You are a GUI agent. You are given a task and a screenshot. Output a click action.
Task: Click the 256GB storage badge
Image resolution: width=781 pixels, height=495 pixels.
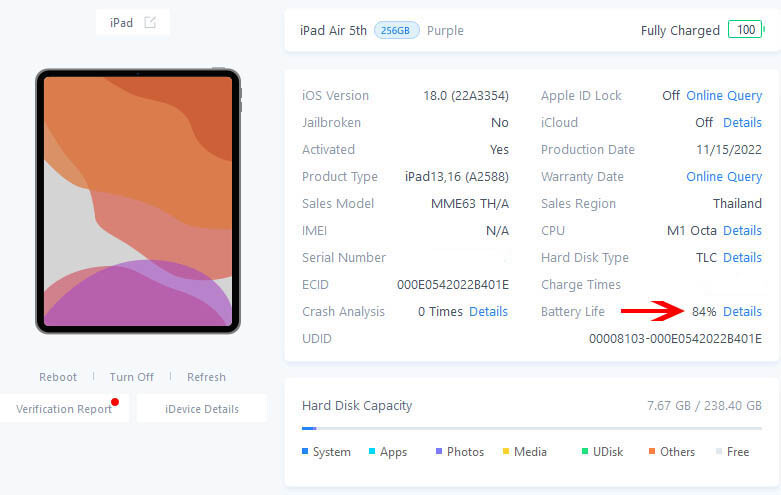coord(396,30)
